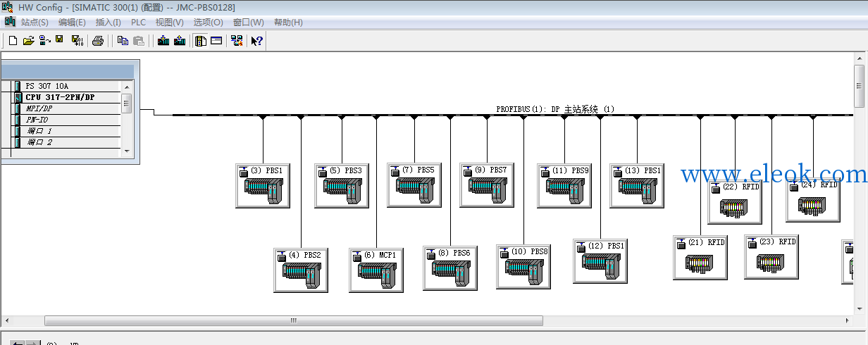Click the PS 307 10A module icon
This screenshot has width=868, height=345.
point(17,86)
